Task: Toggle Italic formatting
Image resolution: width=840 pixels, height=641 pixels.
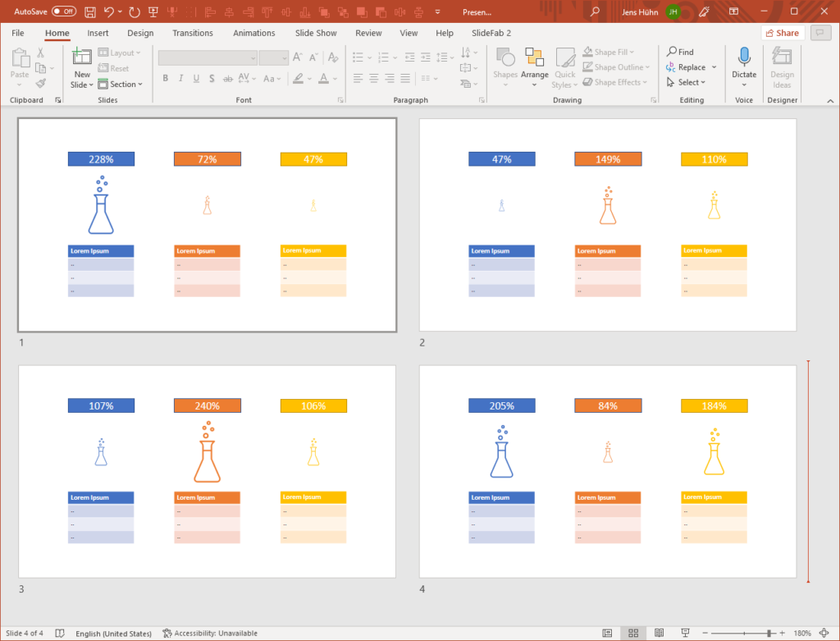Action: tap(181, 78)
